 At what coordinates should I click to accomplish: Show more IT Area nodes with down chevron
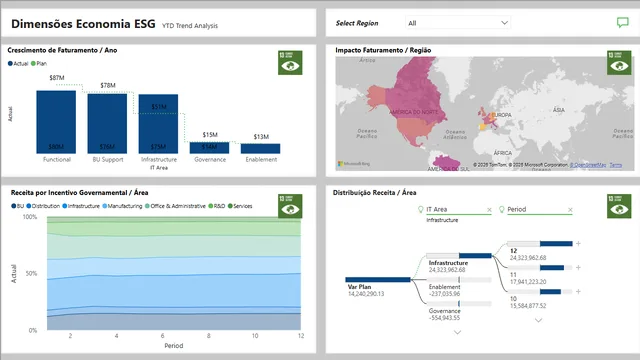point(458,332)
